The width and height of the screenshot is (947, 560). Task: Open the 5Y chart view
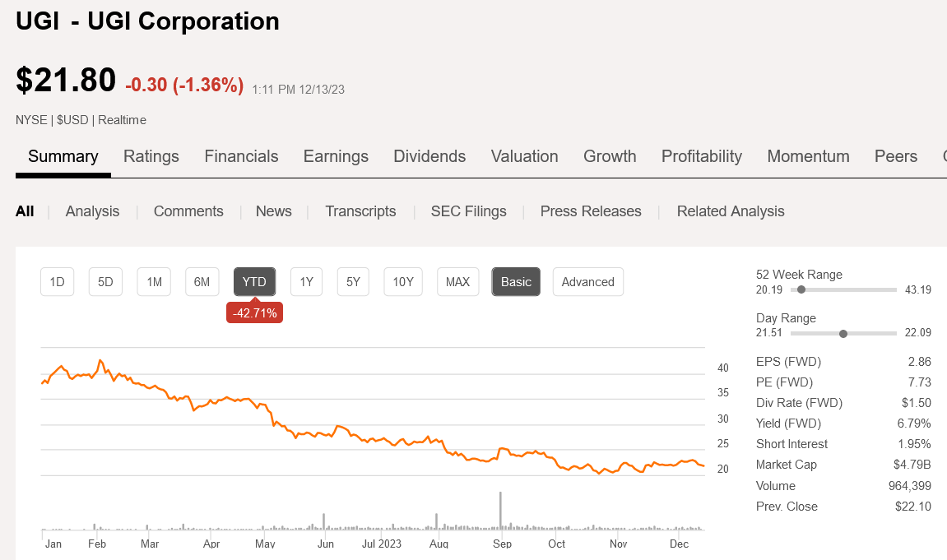(x=353, y=281)
